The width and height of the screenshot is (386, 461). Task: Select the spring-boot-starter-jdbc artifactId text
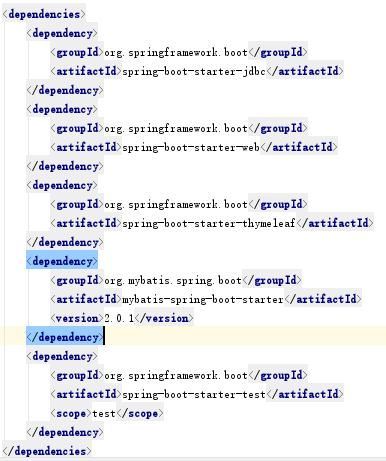click(x=194, y=71)
